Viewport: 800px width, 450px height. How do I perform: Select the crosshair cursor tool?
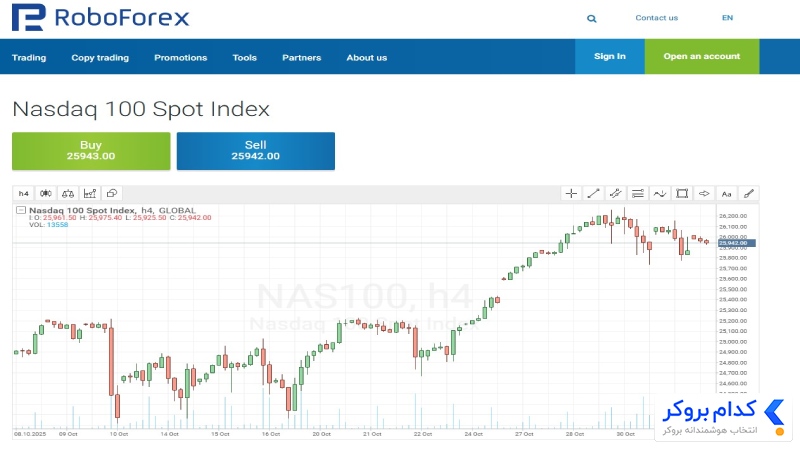click(x=571, y=193)
